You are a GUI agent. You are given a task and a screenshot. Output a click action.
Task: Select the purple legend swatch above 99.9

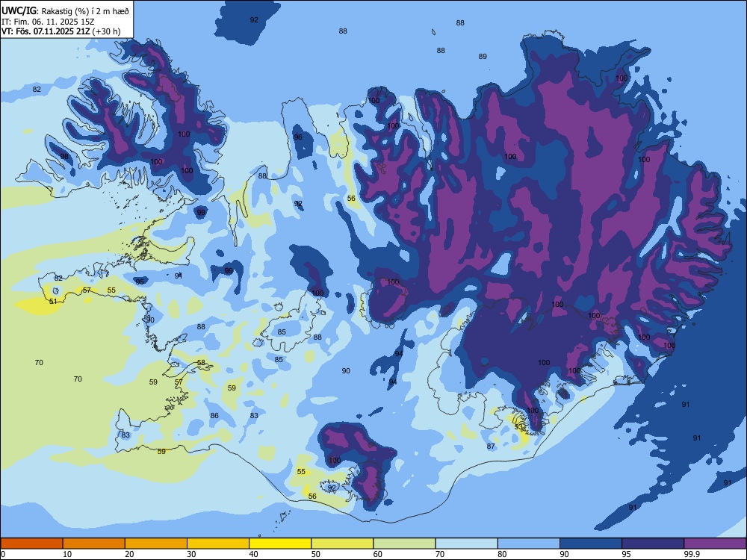(x=715, y=544)
